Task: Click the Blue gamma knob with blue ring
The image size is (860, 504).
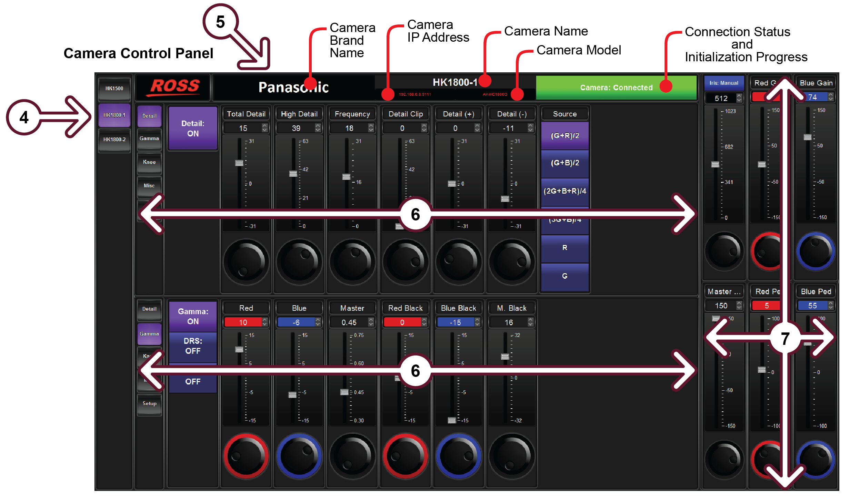Action: pyautogui.click(x=299, y=456)
